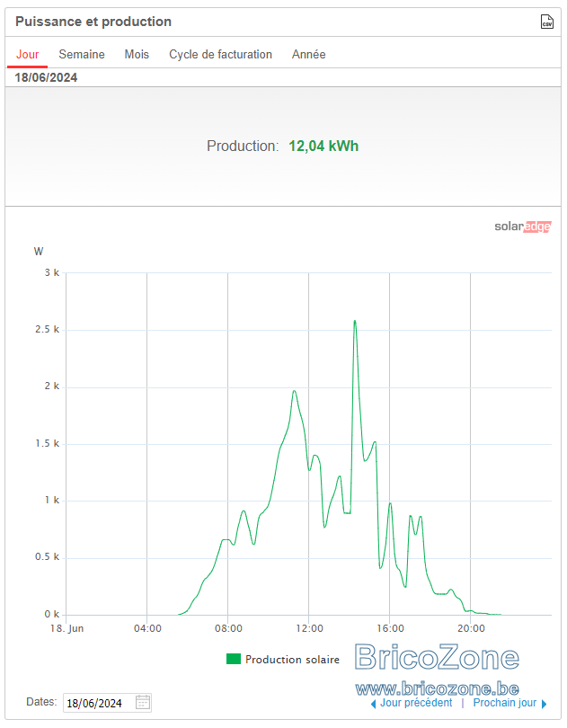Click the 12:00 axis label

coord(309,628)
